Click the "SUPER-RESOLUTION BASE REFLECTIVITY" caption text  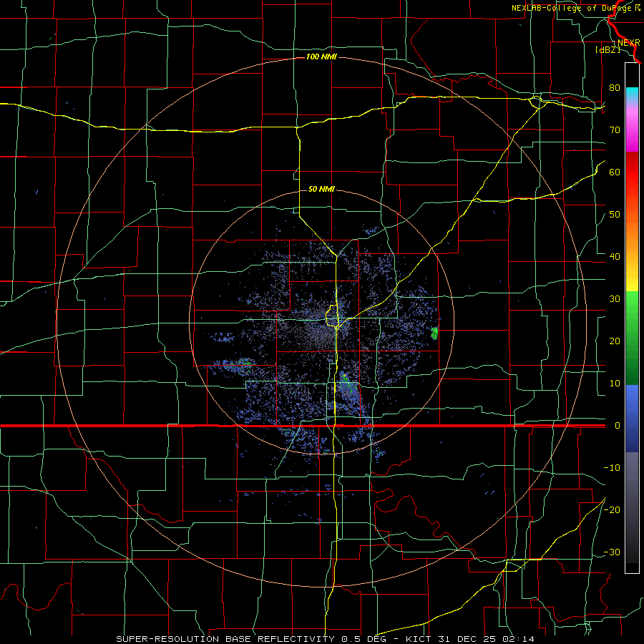pyautogui.click(x=225, y=639)
